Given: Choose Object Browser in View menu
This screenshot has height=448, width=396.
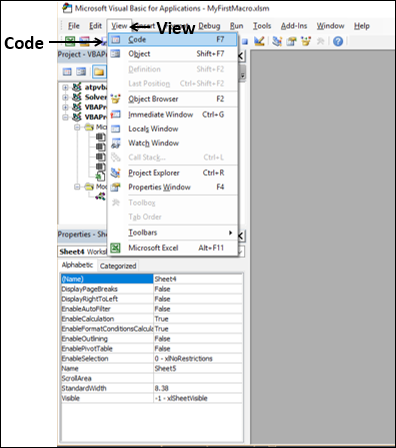Looking at the screenshot, I should pos(172,99).
